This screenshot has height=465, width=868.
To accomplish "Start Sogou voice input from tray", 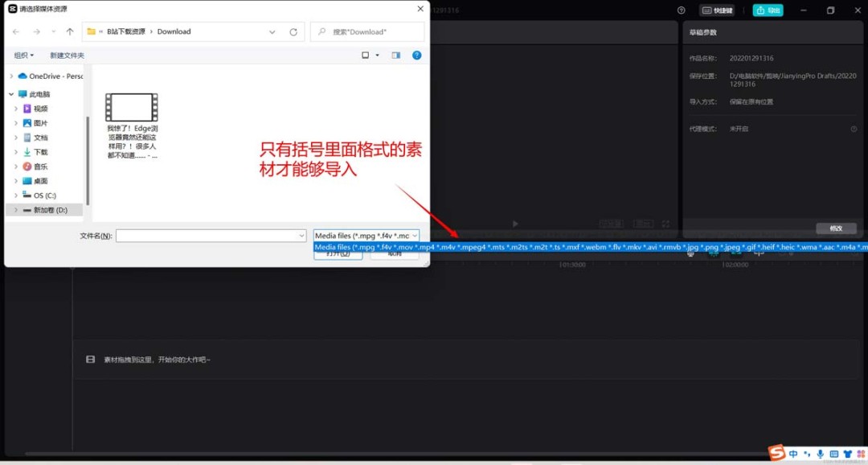I will (x=821, y=454).
